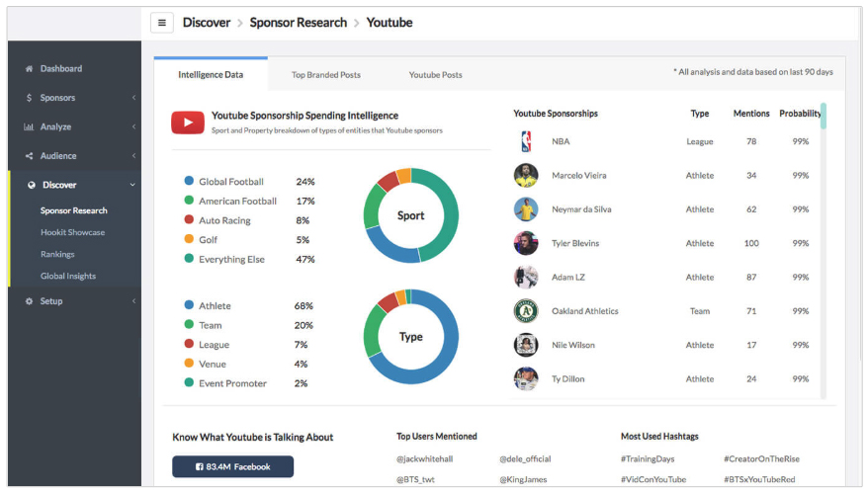Click the hamburger menu toggle button
The width and height of the screenshot is (868, 494).
162,23
